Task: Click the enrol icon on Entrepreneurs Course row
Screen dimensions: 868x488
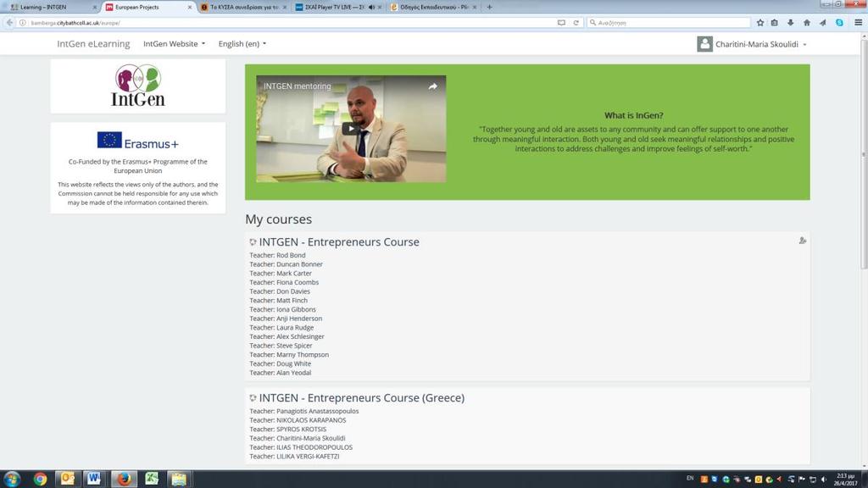Action: [x=802, y=241]
